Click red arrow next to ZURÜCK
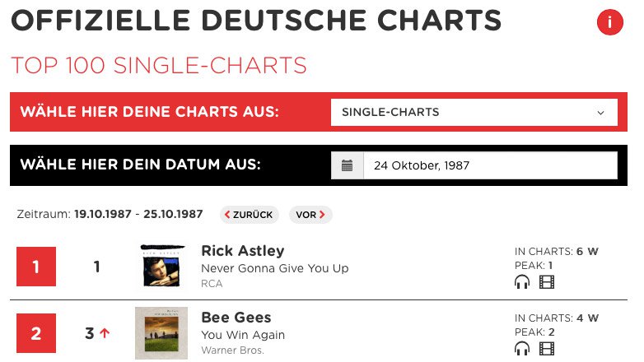 [227, 214]
